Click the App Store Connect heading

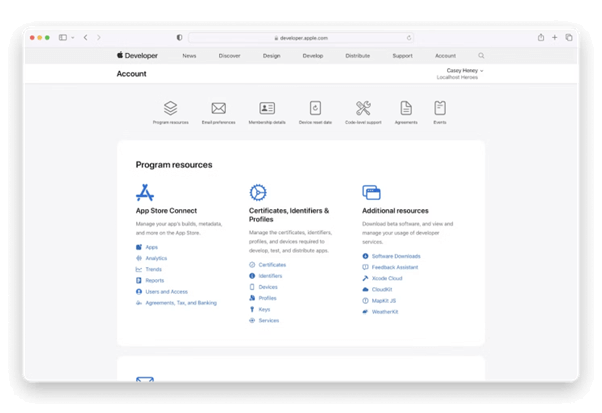click(166, 211)
